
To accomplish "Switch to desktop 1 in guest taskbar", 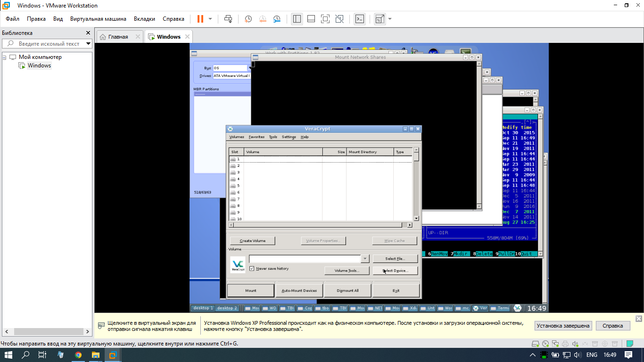I will (x=203, y=308).
